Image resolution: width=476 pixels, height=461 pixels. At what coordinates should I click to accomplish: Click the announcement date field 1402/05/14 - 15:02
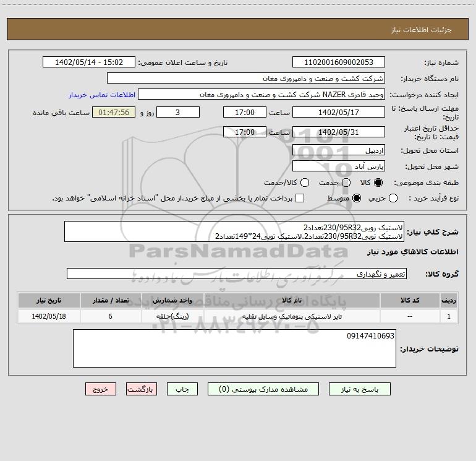coord(89,62)
